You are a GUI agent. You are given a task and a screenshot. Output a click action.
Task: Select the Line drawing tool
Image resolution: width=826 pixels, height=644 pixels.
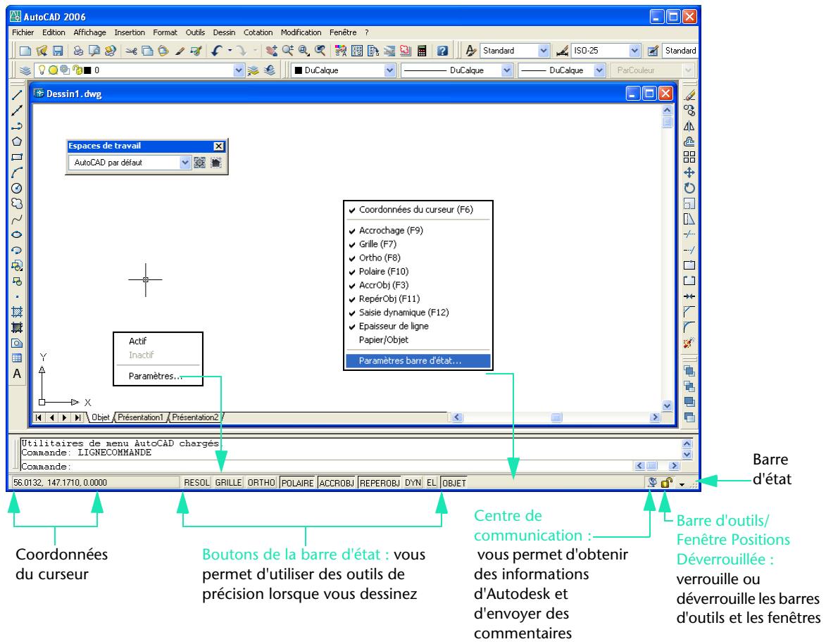coord(17,95)
